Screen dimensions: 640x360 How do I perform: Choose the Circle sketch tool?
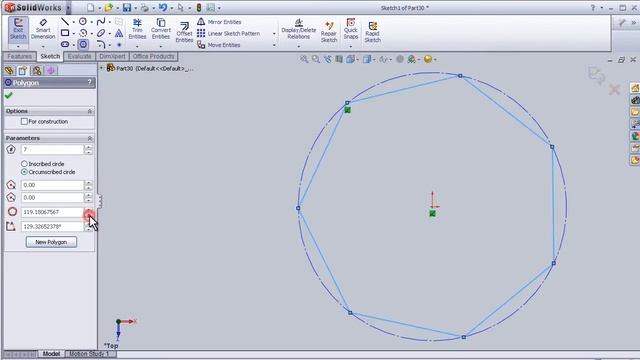pyautogui.click(x=83, y=22)
